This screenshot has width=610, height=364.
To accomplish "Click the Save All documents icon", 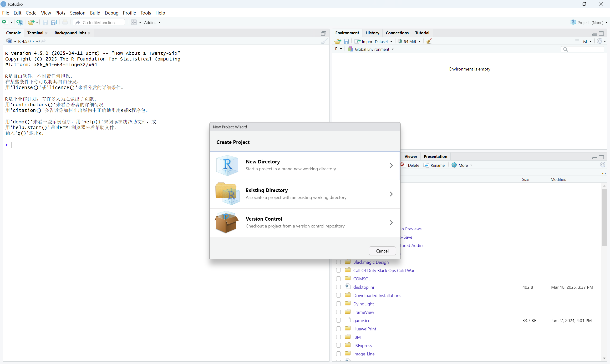I will (54, 22).
